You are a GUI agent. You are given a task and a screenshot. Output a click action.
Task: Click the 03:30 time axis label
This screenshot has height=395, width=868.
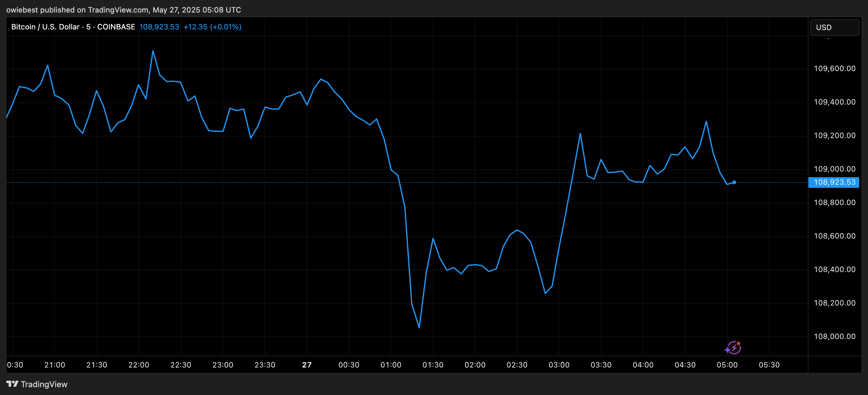(601, 365)
